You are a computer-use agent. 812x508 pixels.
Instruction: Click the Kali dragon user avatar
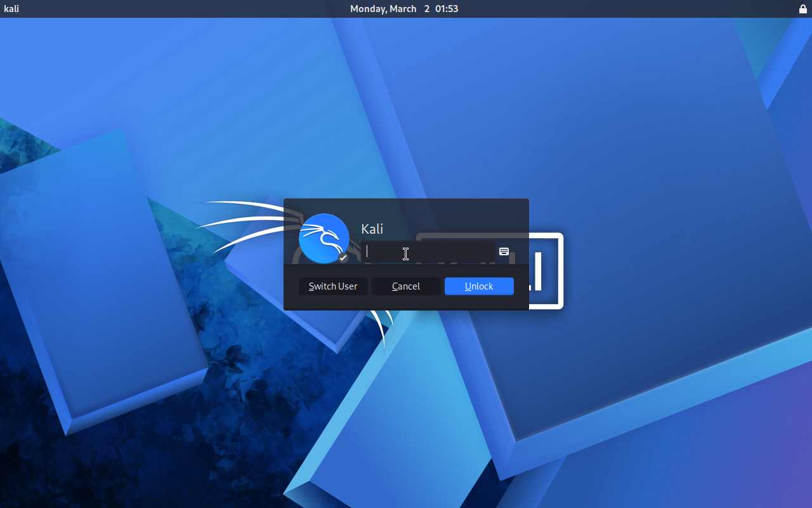324,238
